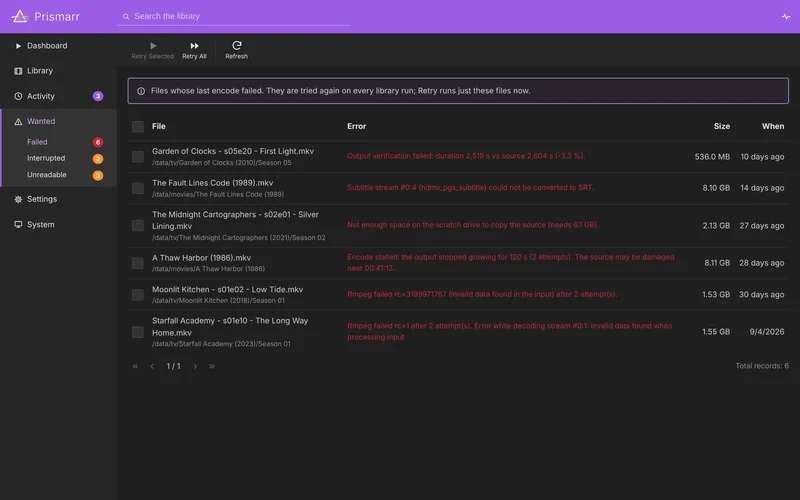Click the orange Unreadable count badge

98,175
